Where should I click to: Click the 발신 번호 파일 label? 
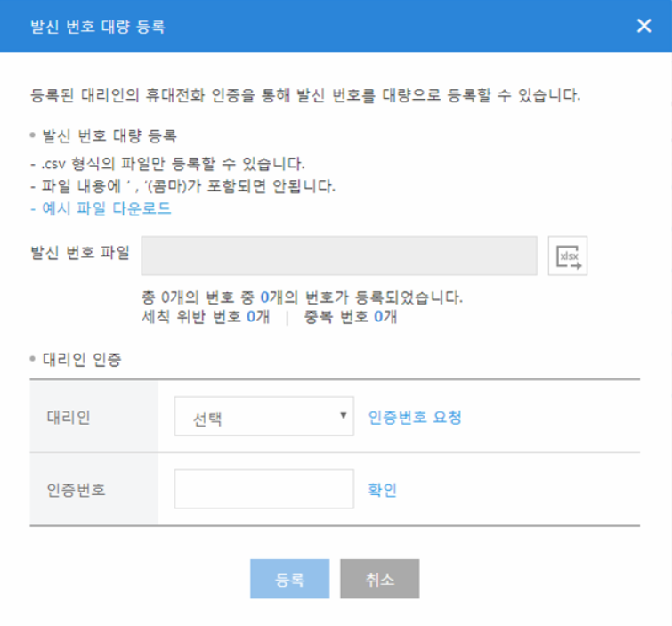(x=79, y=253)
